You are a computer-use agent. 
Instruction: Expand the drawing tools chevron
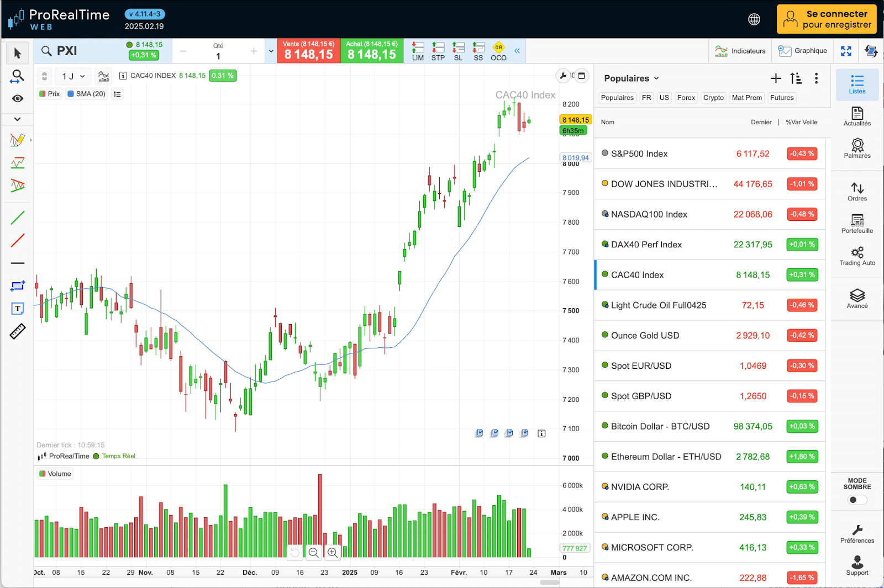pos(18,119)
